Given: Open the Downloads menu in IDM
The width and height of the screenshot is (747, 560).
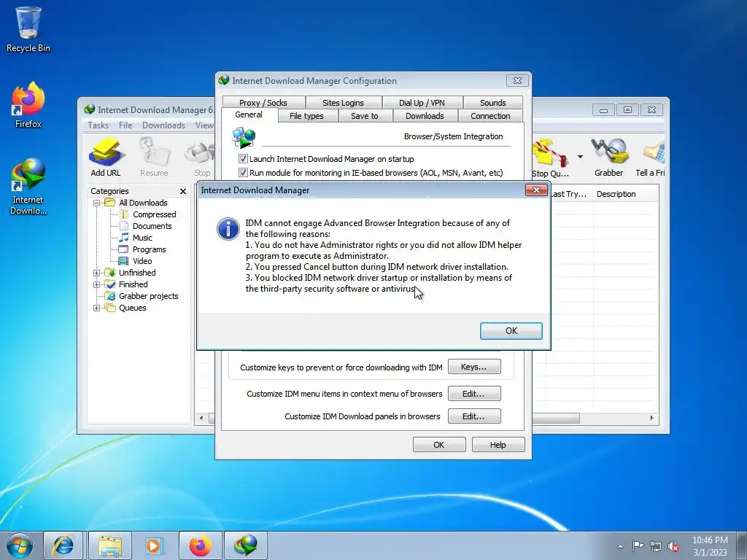Looking at the screenshot, I should coord(163,125).
